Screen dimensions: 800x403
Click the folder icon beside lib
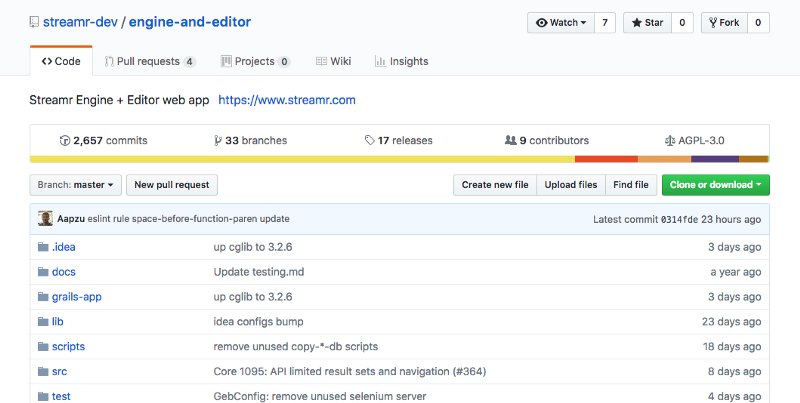[x=43, y=321]
